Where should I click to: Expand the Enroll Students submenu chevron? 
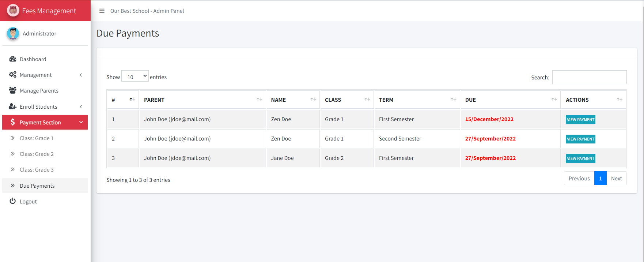click(x=81, y=107)
